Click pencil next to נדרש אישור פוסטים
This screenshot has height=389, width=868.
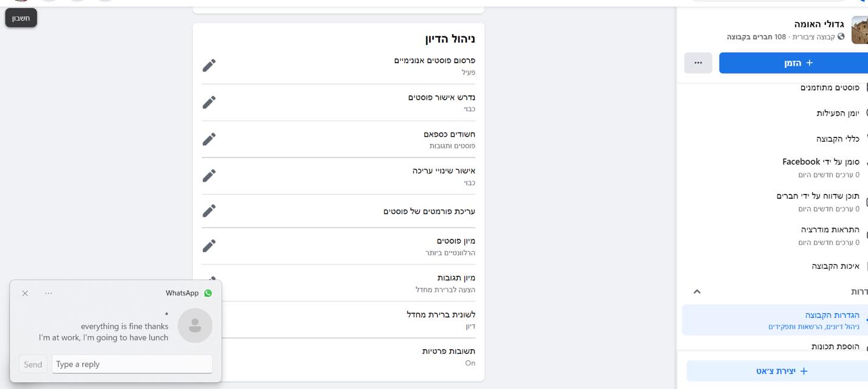[x=209, y=102]
